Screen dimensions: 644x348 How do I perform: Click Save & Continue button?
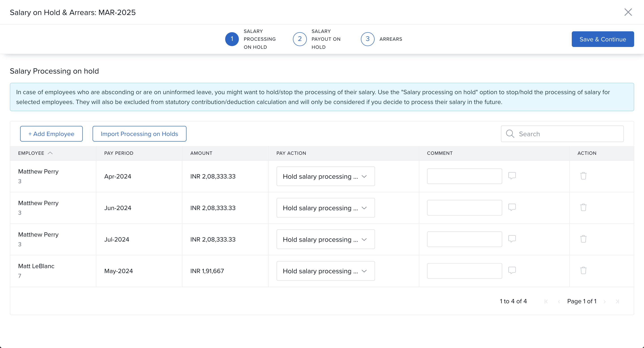pyautogui.click(x=602, y=39)
